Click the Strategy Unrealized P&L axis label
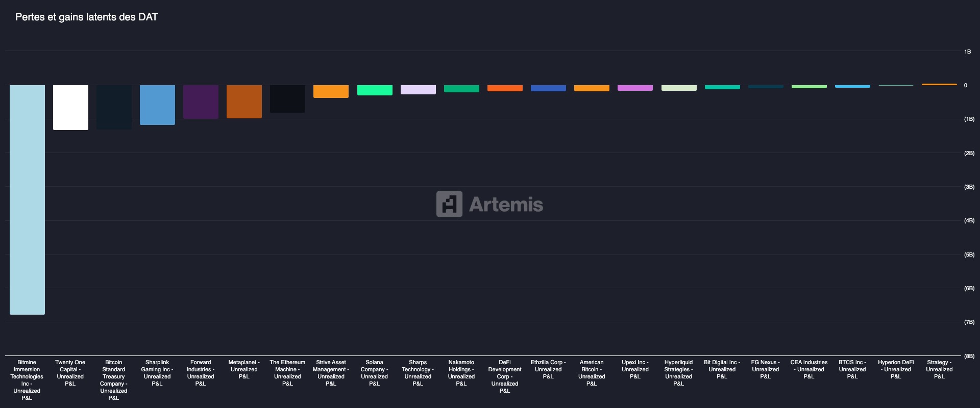980x408 pixels. tap(939, 369)
